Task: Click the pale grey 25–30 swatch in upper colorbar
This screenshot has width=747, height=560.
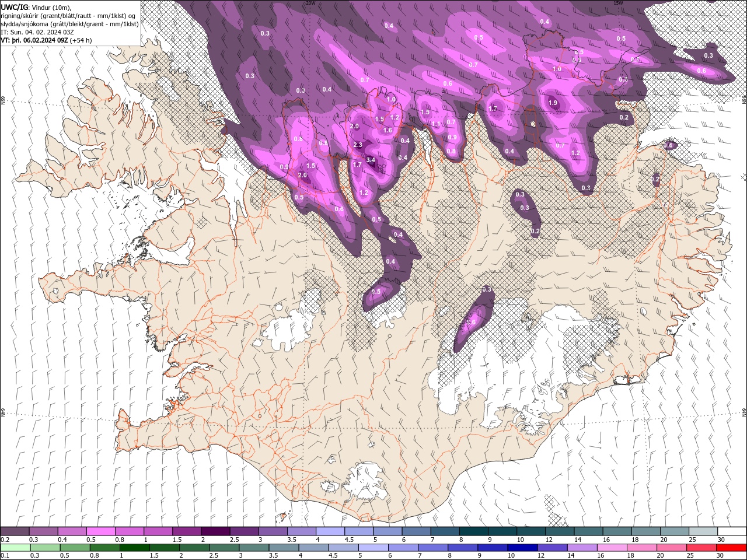Action: (703, 531)
